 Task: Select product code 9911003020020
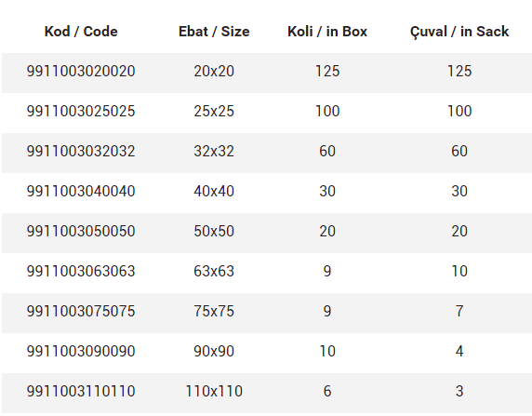coord(81,72)
